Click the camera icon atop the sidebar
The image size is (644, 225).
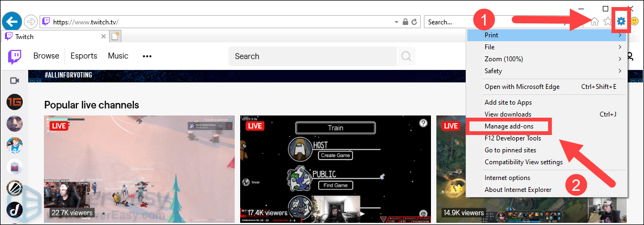tap(14, 80)
